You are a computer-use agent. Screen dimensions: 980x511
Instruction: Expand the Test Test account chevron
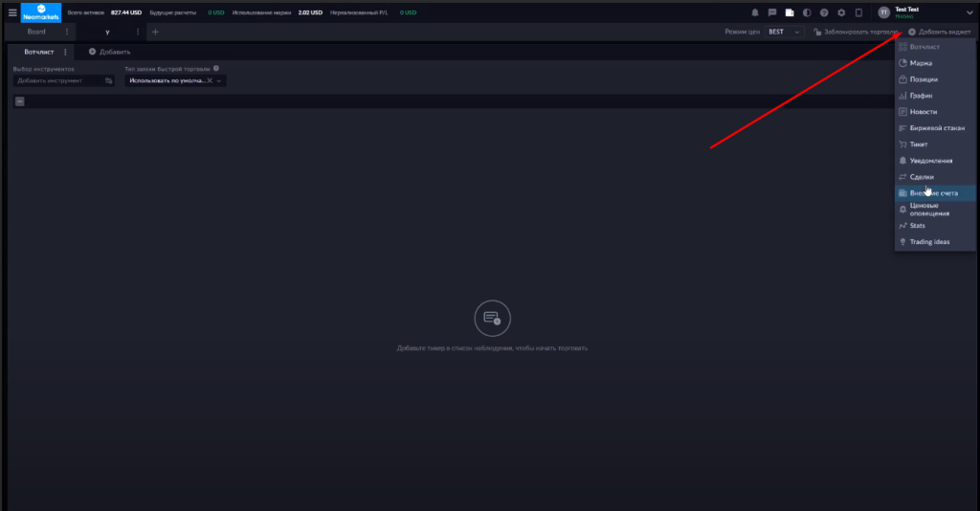(969, 12)
